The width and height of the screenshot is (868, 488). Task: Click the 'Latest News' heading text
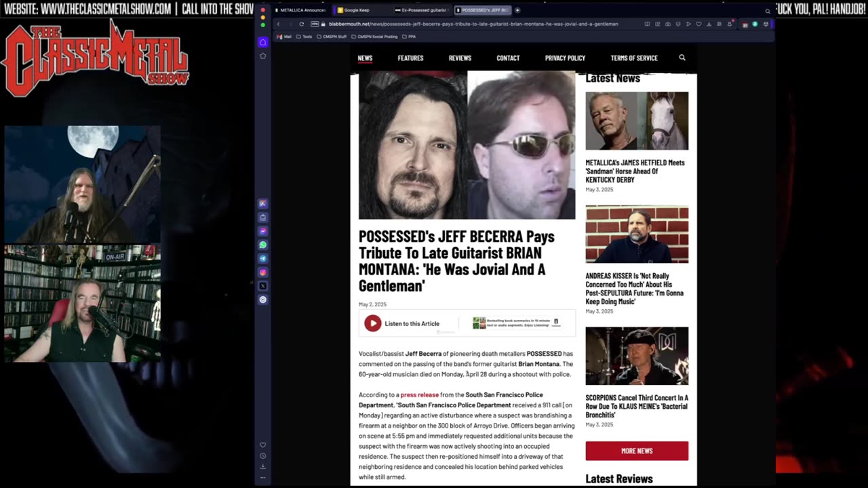click(613, 78)
